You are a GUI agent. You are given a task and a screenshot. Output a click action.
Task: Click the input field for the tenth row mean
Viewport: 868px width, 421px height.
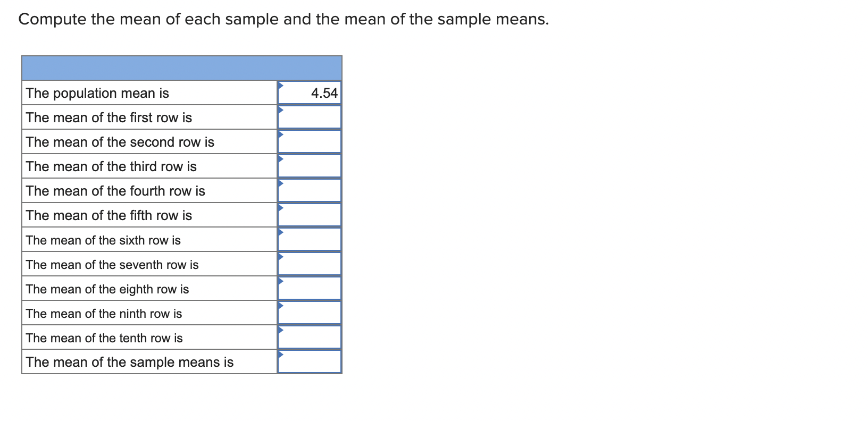click(x=311, y=337)
